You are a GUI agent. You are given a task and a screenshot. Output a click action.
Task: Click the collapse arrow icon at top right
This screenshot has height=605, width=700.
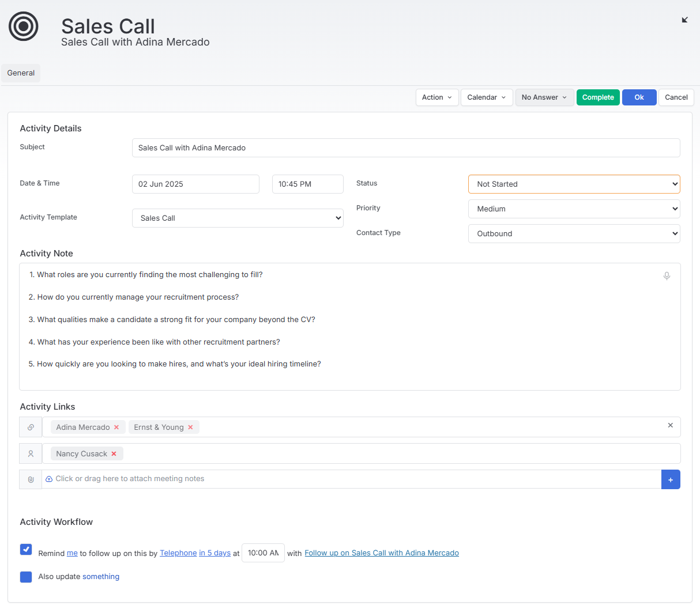point(684,20)
